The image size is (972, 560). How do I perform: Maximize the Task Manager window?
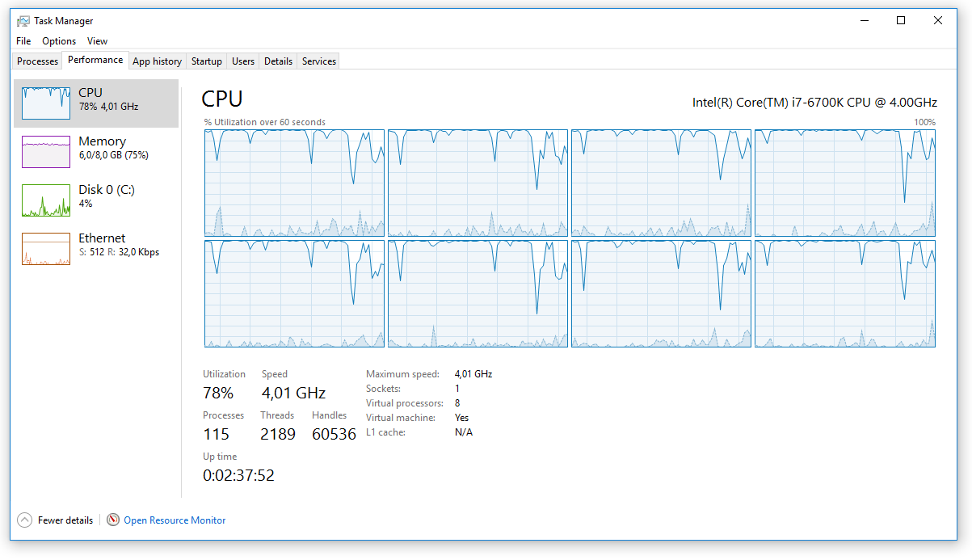point(901,21)
